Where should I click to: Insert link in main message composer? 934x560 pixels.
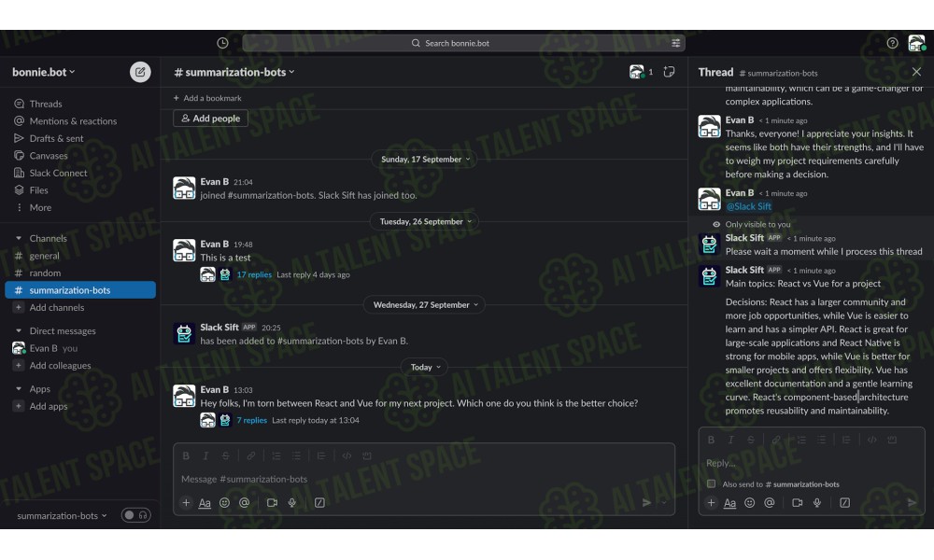[250, 455]
